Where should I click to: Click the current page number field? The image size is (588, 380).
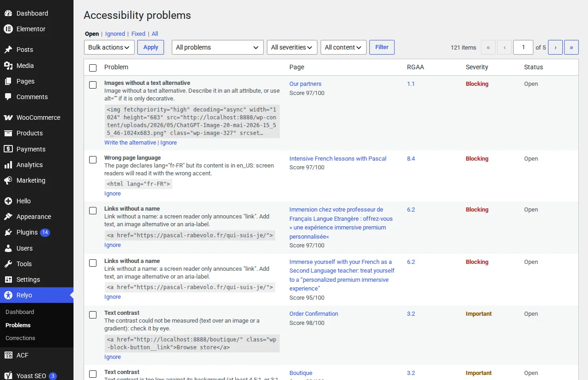pos(523,47)
